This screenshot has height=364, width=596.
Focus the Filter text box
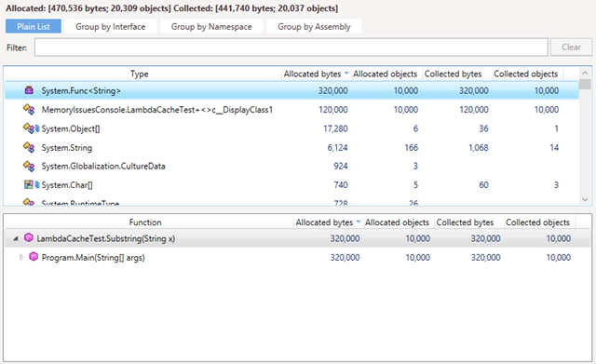point(291,47)
